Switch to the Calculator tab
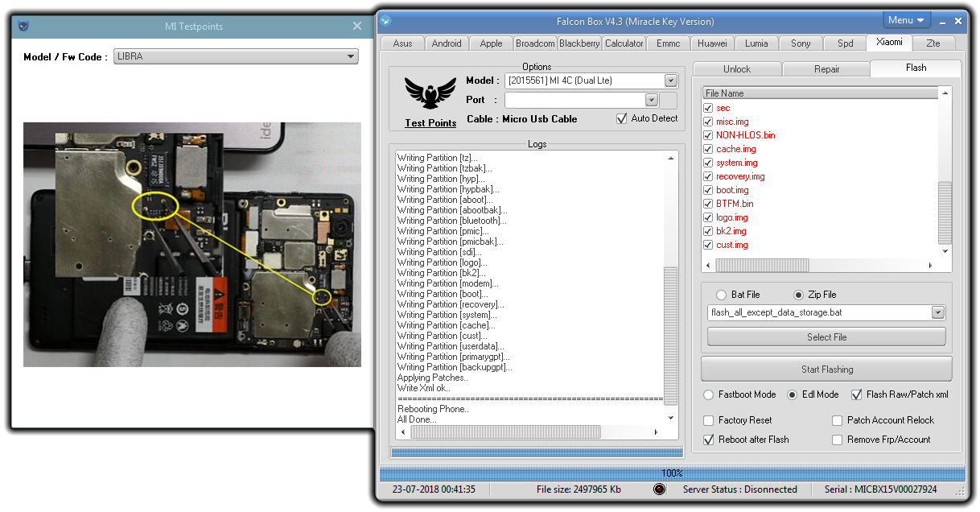The height and width of the screenshot is (512, 980). pyautogui.click(x=624, y=43)
